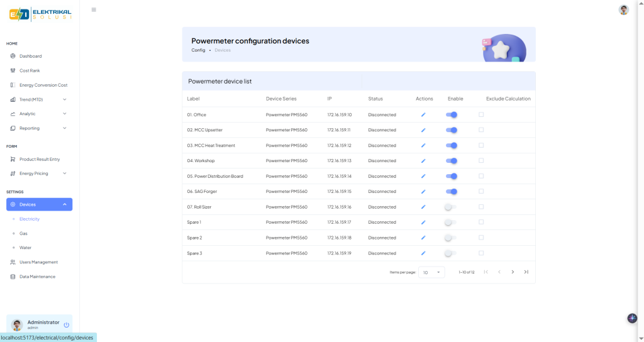The height and width of the screenshot is (342, 644).
Task: Disable the 02. MCC Upsetter toggle
Action: click(x=452, y=130)
